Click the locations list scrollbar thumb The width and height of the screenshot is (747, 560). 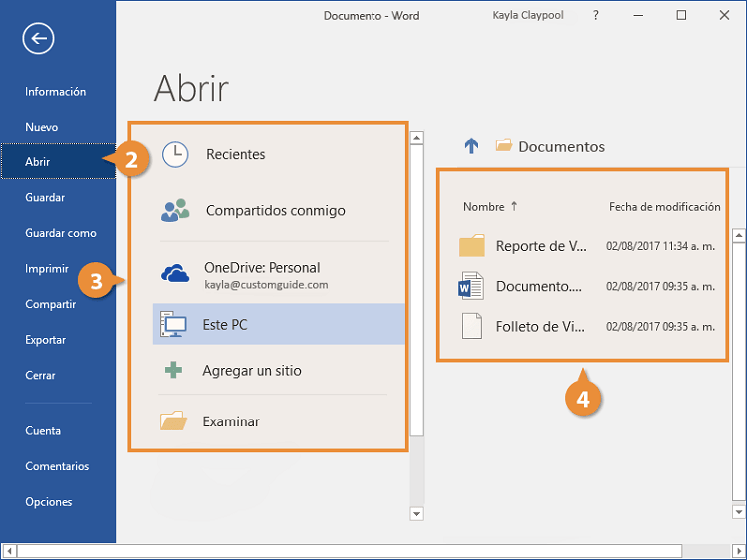tap(417, 290)
